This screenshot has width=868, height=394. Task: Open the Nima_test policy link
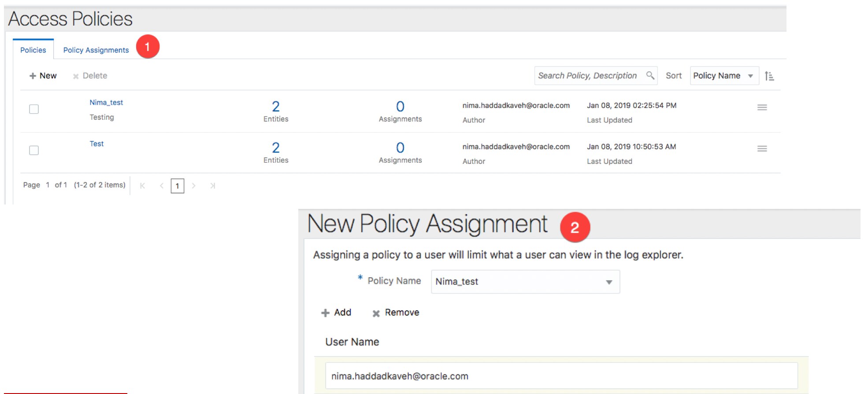[x=106, y=102]
